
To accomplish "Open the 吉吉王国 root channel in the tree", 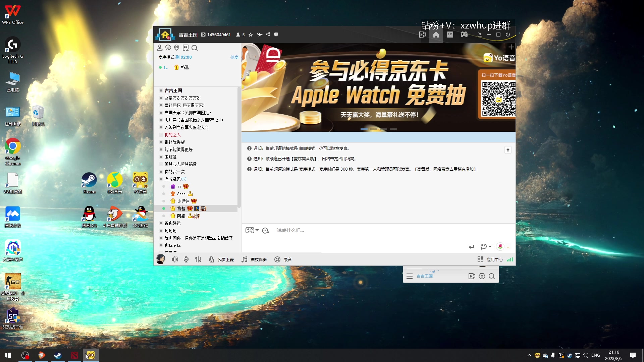I will pos(173,90).
